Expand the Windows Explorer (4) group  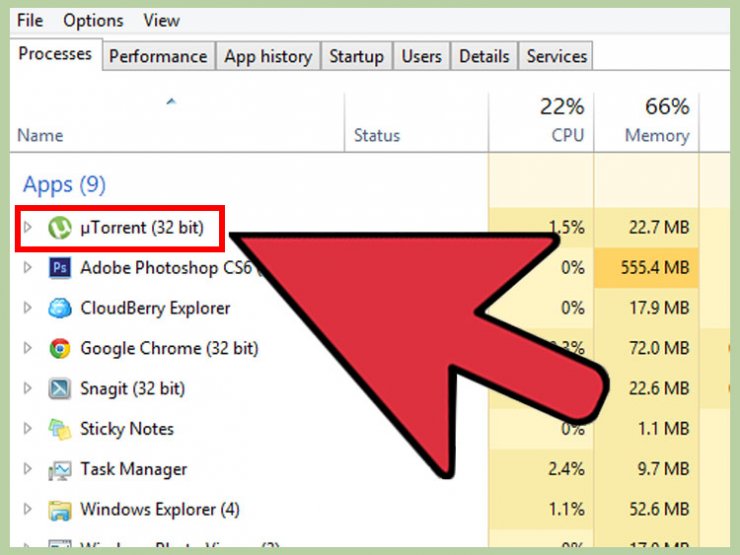point(28,509)
